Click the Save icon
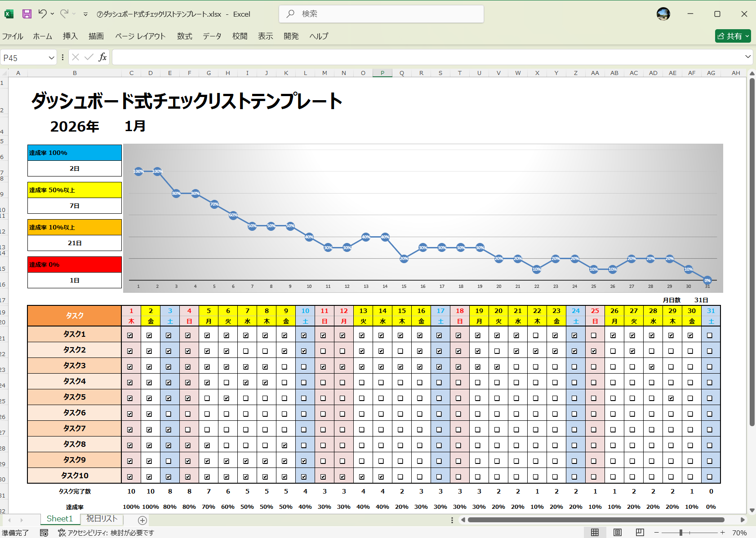 coord(27,13)
